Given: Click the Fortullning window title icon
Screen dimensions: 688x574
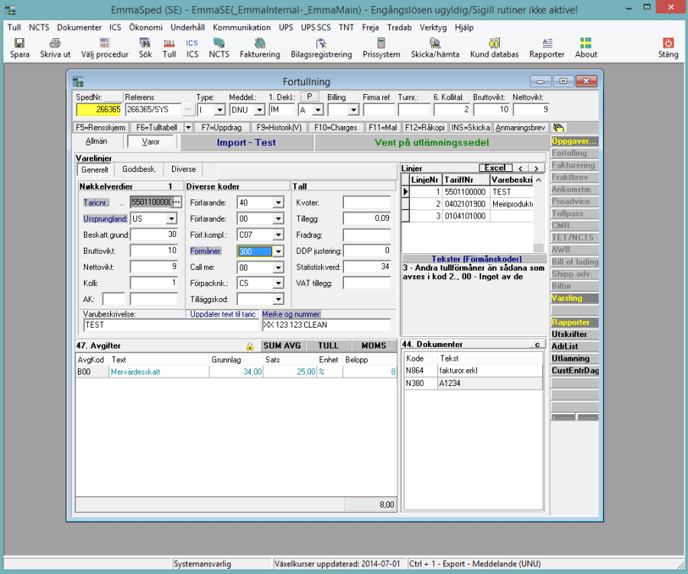Looking at the screenshot, I should point(78,82).
